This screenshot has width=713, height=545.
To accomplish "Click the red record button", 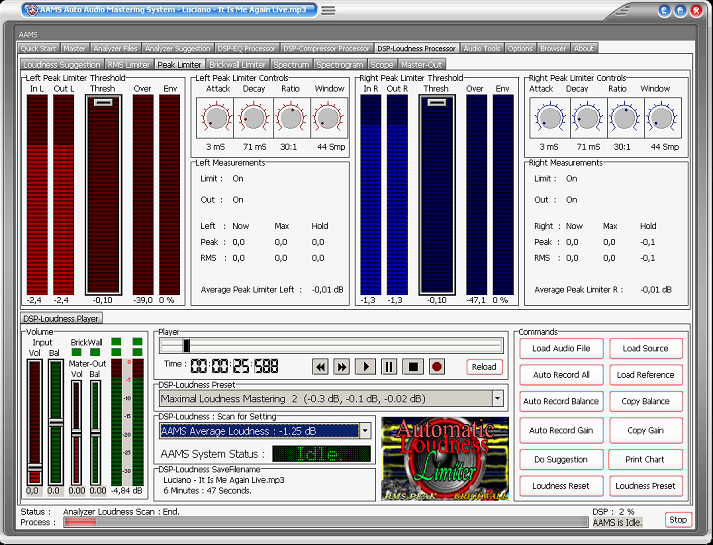I will click(x=437, y=366).
